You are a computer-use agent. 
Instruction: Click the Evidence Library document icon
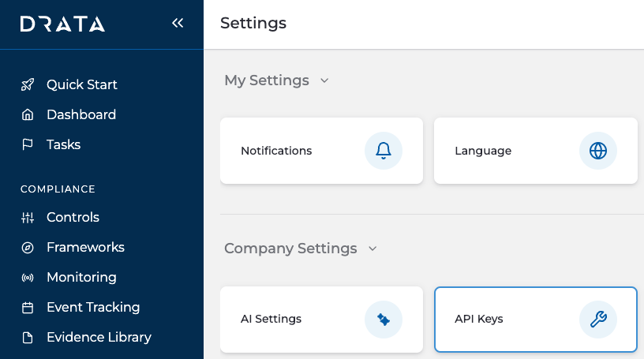[28, 338]
